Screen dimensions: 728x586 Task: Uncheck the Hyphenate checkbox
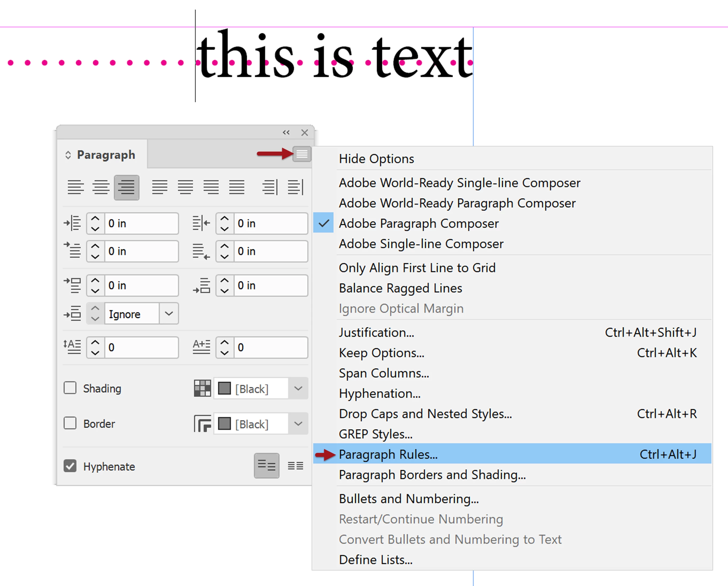coord(70,466)
